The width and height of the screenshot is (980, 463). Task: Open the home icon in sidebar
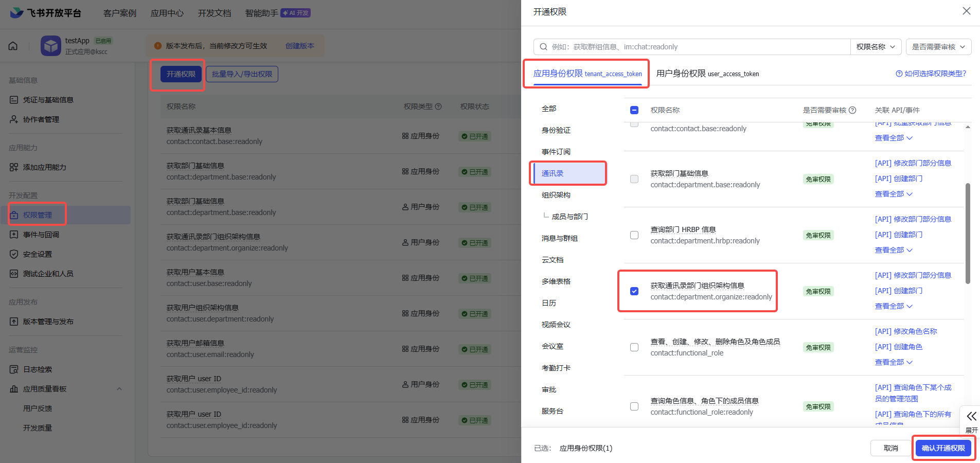[x=13, y=46]
